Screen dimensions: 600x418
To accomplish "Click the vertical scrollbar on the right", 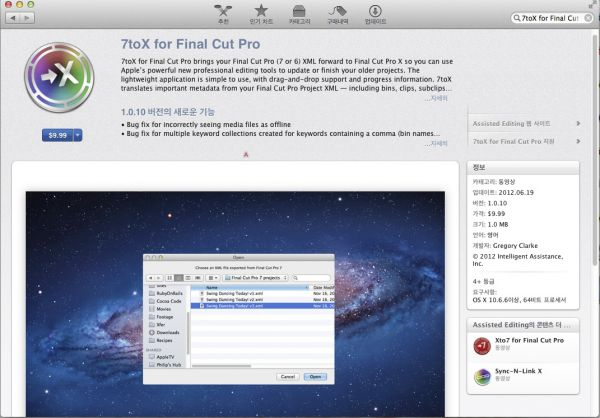I will [x=595, y=149].
